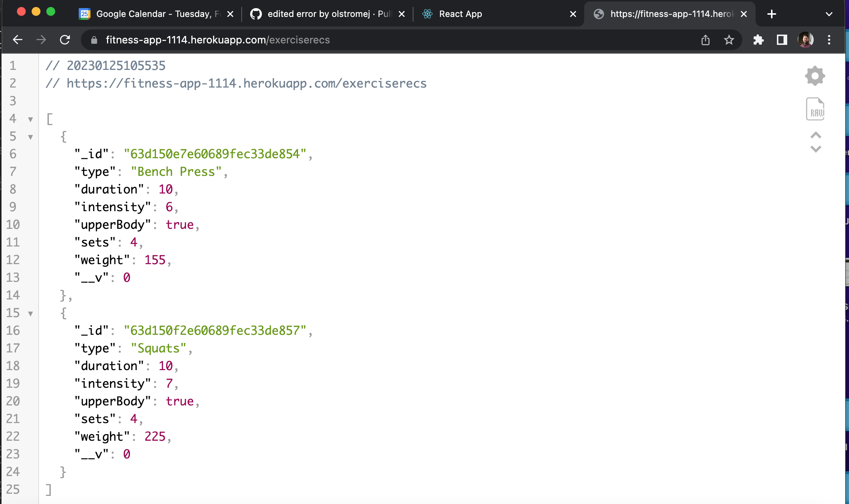Screen dimensions: 849x504
Task: Go forward in browser history
Action: pyautogui.click(x=41, y=40)
